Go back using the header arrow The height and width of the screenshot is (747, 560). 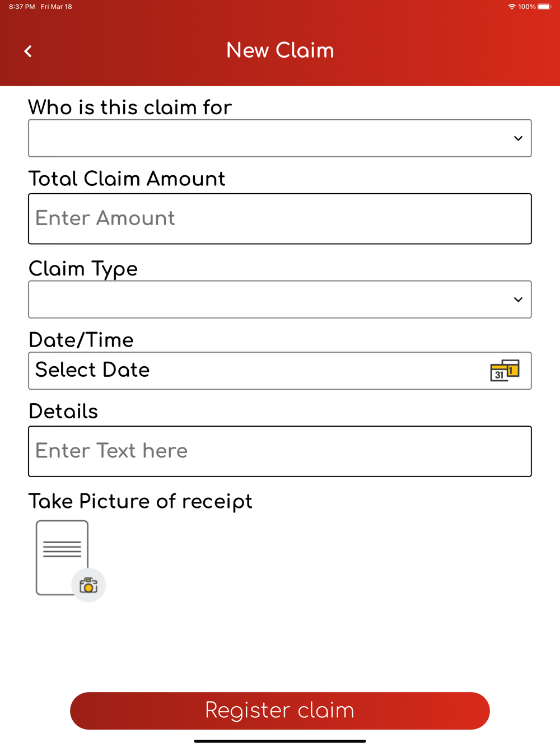point(28,52)
